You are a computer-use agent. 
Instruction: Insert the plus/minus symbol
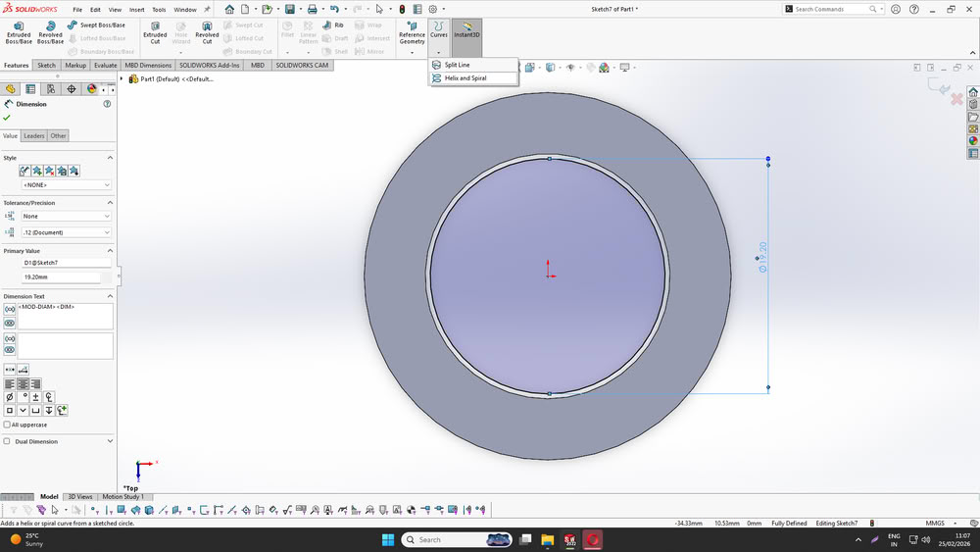35,397
